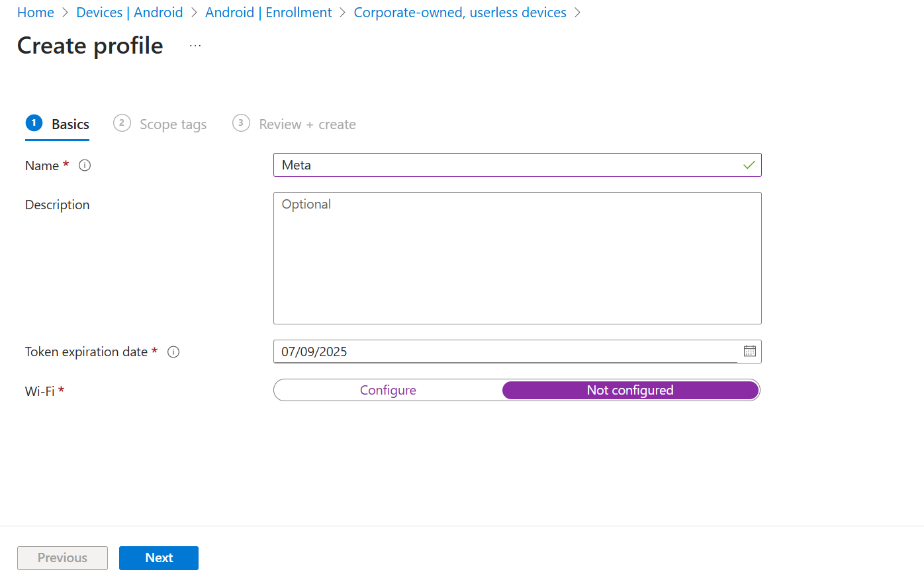Open the info tooltip for Token expiration date
The image size is (924, 576).
coord(173,352)
